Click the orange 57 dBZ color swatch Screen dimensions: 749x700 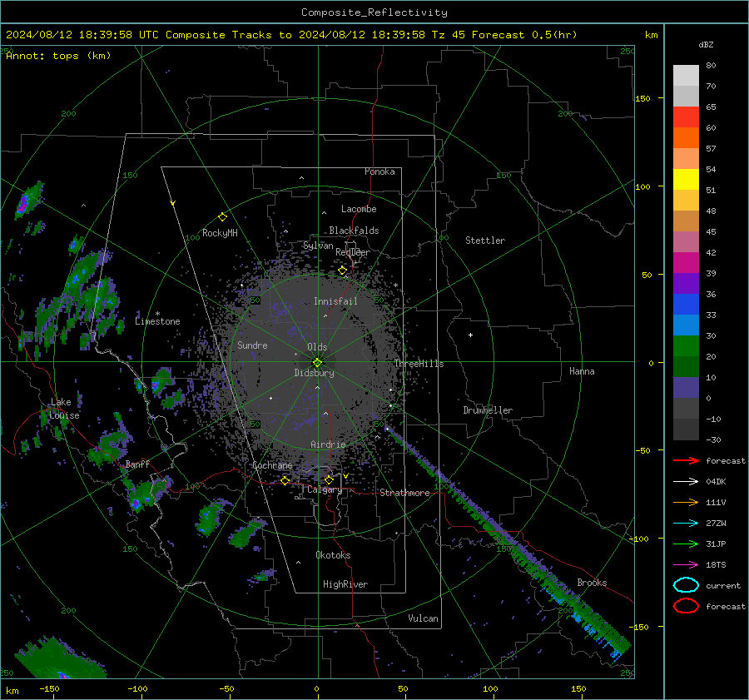coord(686,138)
